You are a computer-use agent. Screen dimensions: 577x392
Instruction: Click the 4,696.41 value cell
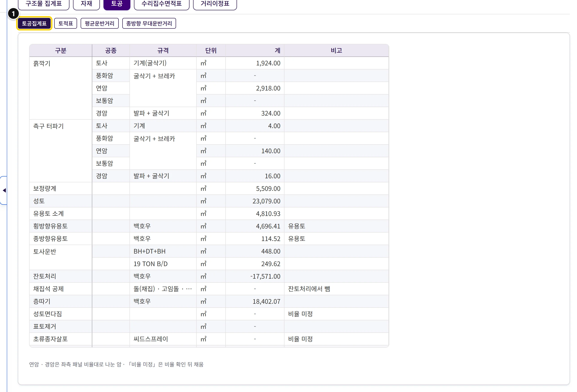click(255, 226)
